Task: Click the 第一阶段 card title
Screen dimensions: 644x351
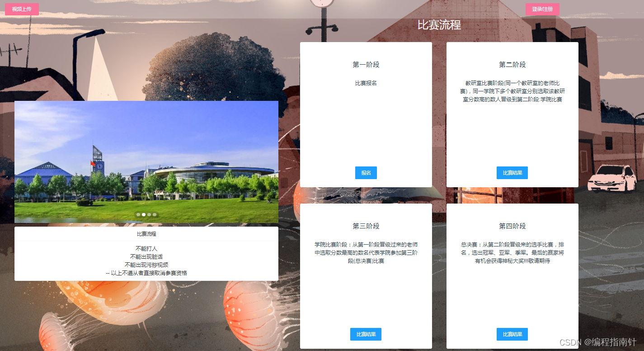Action: (366, 65)
